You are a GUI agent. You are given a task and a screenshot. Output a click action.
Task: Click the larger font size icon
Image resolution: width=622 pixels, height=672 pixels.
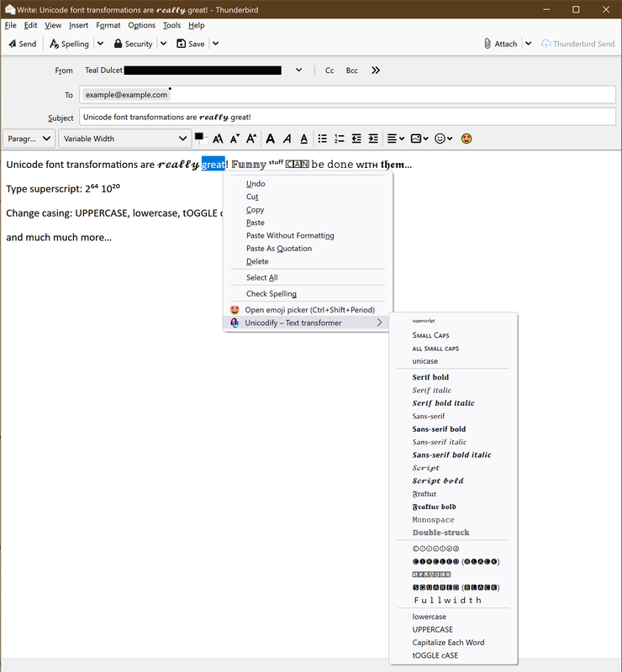251,139
